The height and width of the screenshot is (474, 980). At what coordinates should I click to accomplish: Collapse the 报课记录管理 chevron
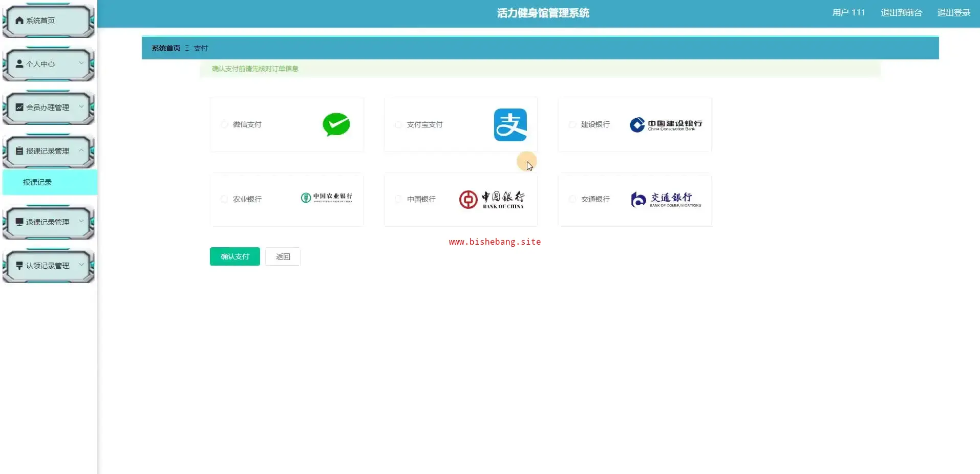tap(81, 150)
